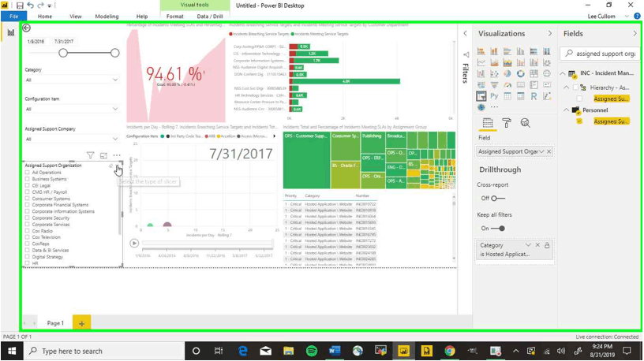Open the Modeling ribbon tab
644x361 pixels.
(107, 16)
